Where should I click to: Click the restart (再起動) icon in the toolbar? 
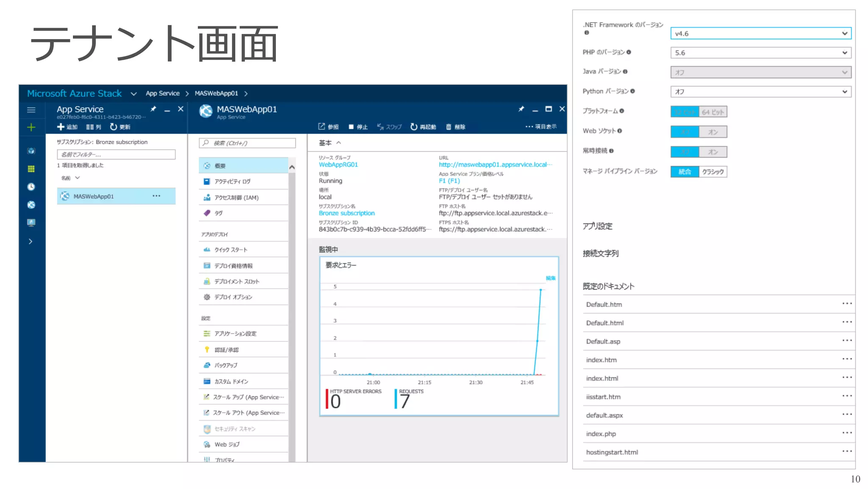414,127
